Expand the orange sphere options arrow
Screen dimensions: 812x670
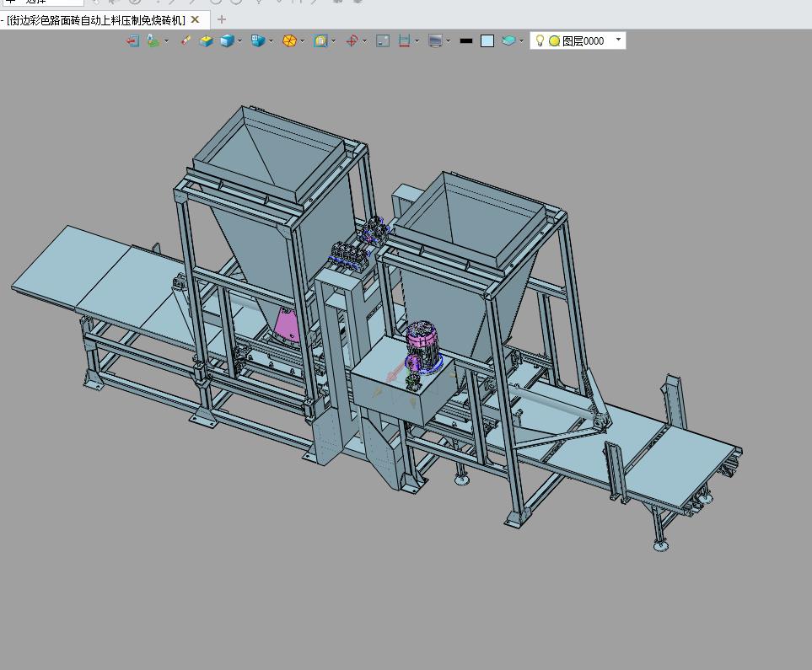pyautogui.click(x=303, y=41)
